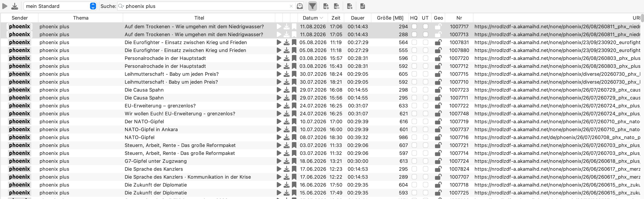644x199 pixels.
Task: Bookmark the 'Wir wollen Euch!' film row
Action: pyautogui.click(x=294, y=114)
